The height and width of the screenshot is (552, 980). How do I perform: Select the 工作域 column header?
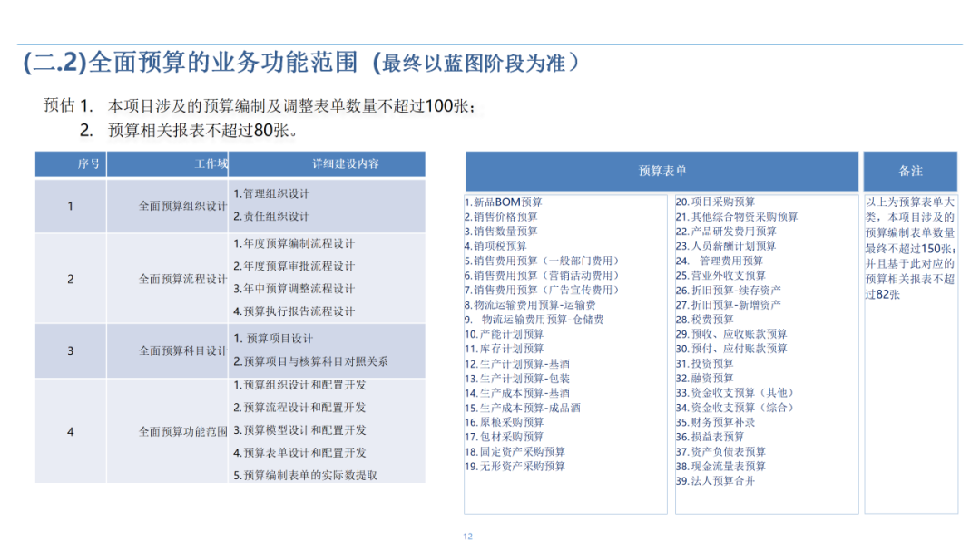click(168, 163)
